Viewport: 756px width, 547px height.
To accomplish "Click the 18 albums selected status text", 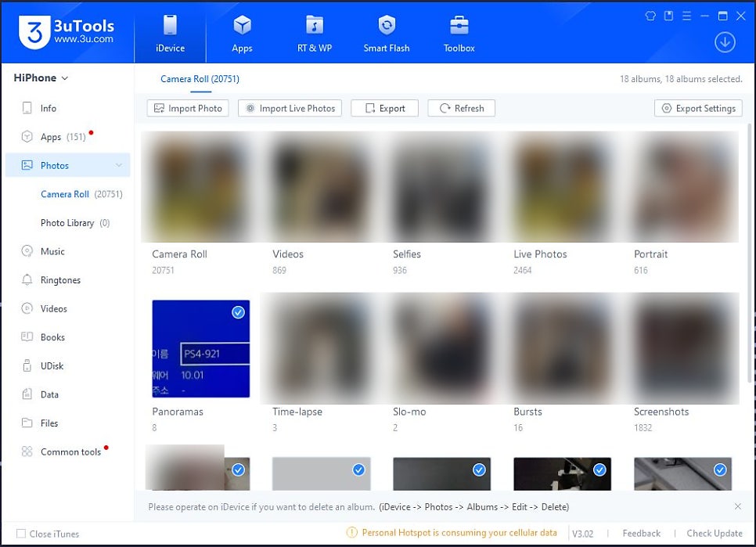I will click(x=681, y=79).
